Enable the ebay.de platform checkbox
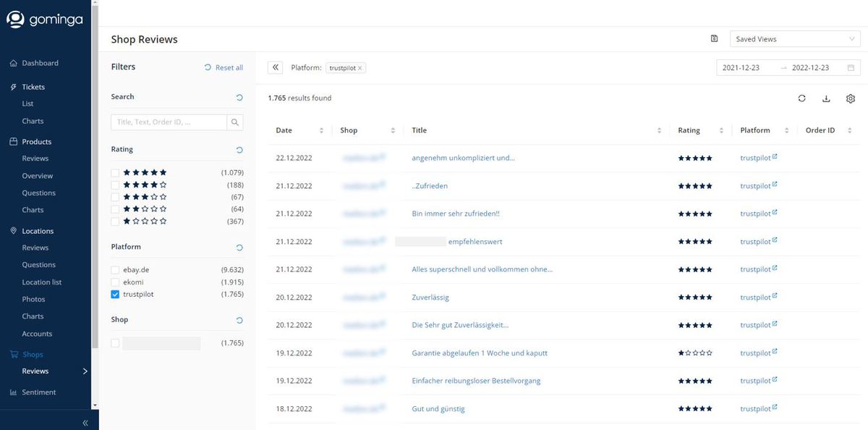Screen dimensions: 868x430 tap(115, 270)
